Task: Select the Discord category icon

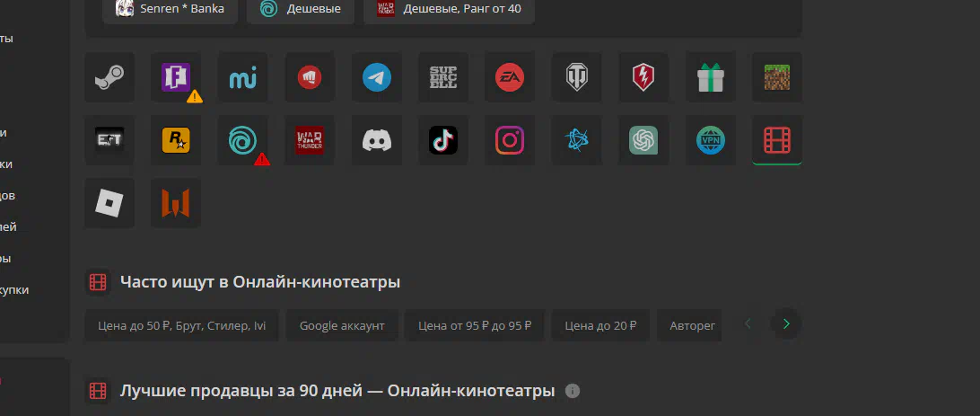Action: point(377,140)
